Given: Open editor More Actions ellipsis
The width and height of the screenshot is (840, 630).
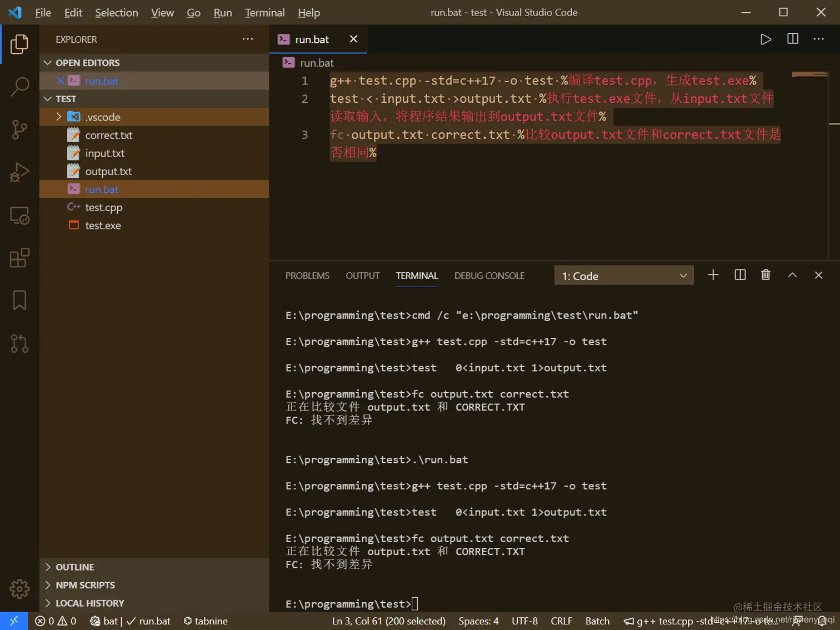Looking at the screenshot, I should 818,39.
